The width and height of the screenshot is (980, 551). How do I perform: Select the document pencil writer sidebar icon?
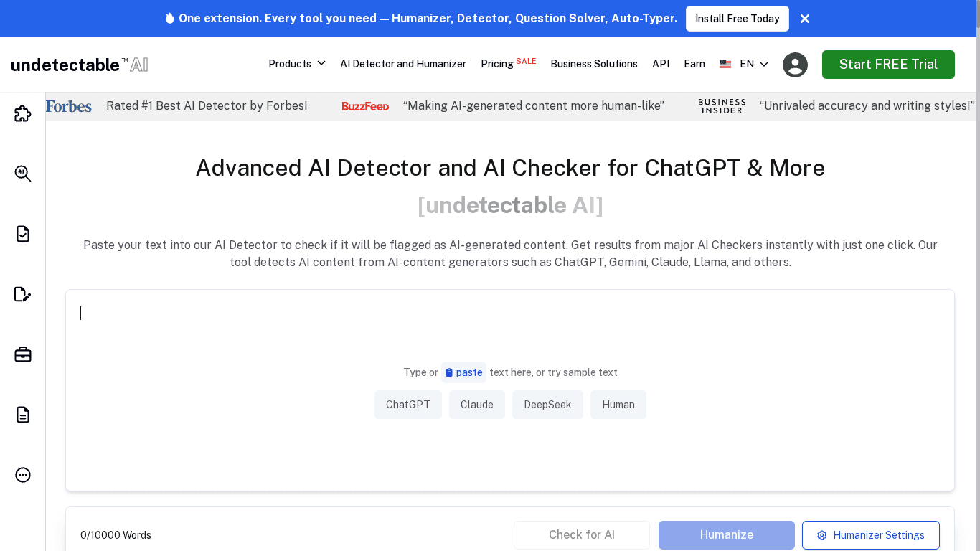23,294
